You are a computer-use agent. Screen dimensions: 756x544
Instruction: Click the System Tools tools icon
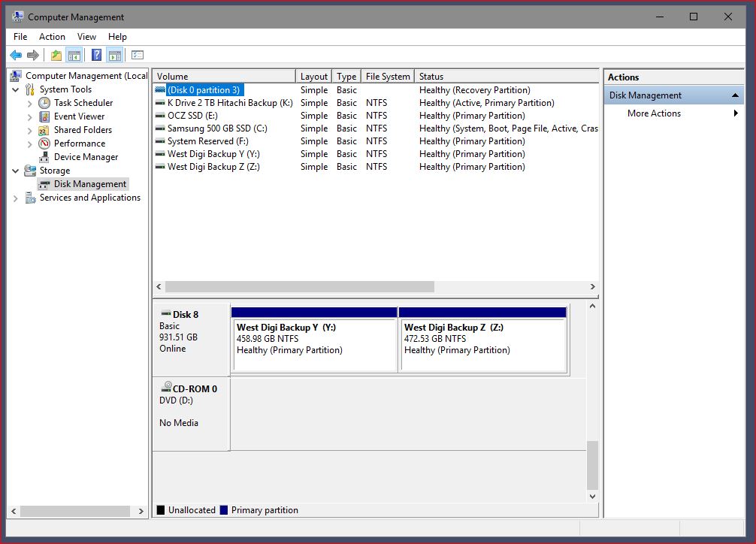(30, 89)
